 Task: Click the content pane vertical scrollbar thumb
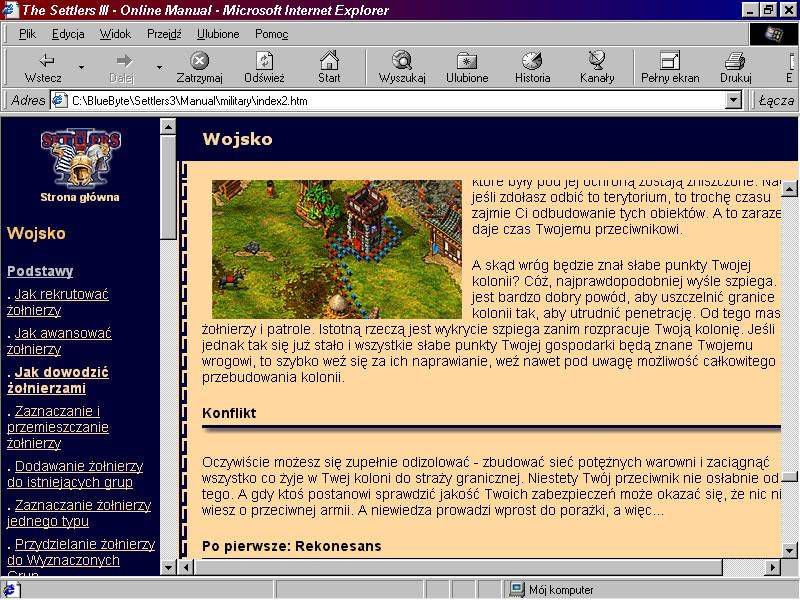pos(789,477)
